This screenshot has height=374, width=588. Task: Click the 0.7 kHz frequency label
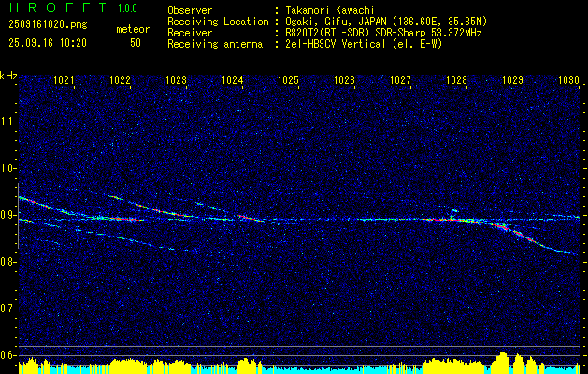[x=7, y=309]
